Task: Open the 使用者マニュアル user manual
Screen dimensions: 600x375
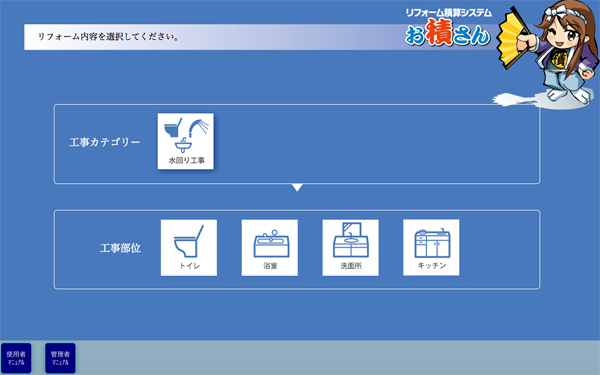Action: coord(16,358)
